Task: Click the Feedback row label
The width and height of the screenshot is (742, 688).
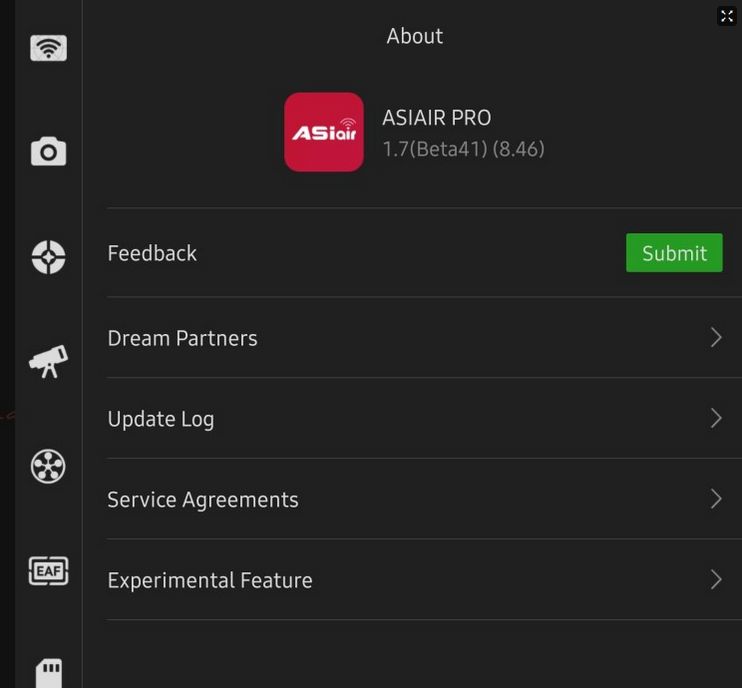Action: click(152, 253)
